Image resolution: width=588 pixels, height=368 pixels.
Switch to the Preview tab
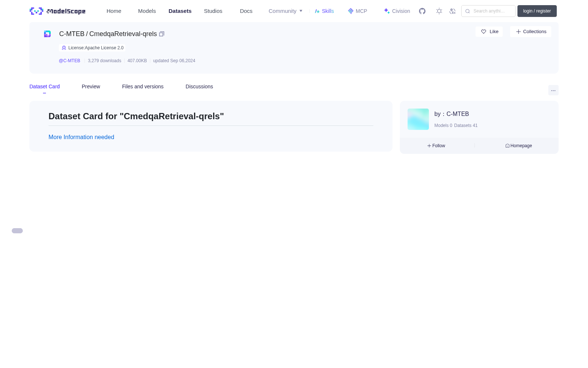tap(91, 86)
